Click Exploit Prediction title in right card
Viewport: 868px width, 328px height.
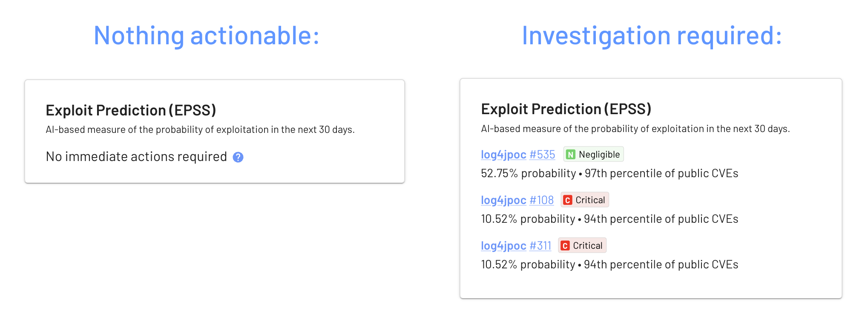[566, 109]
